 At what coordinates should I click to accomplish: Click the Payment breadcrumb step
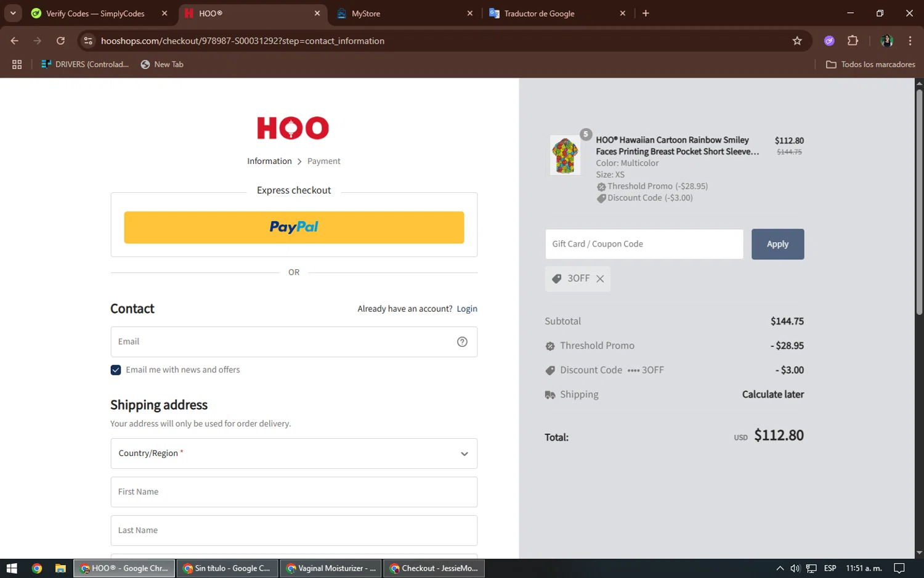tap(324, 161)
